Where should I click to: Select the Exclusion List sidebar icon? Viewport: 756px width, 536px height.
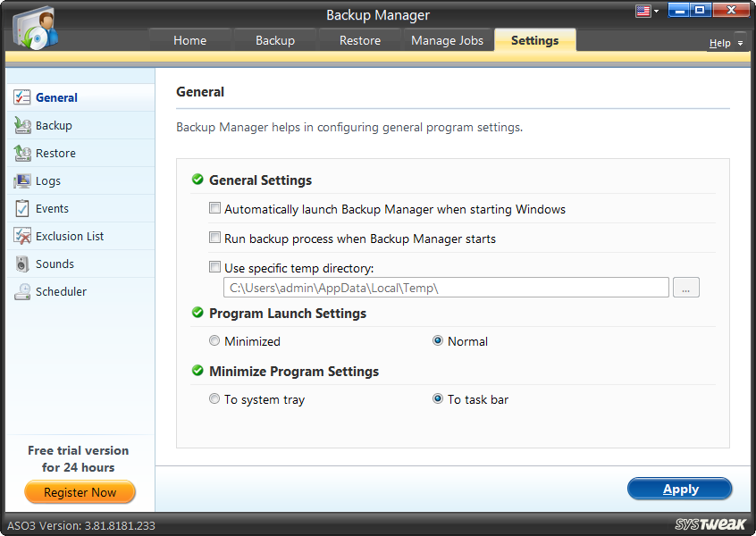pyautogui.click(x=21, y=236)
